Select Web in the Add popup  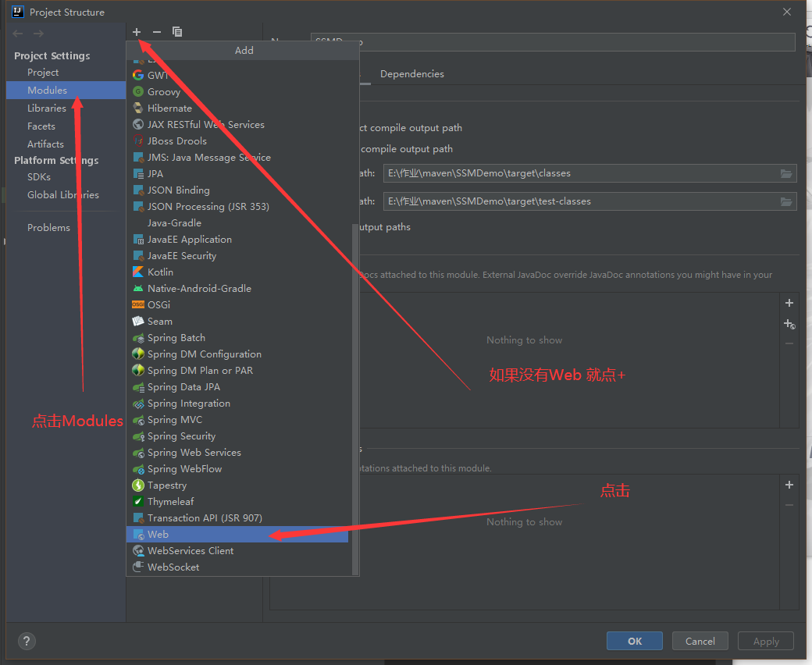(237, 534)
